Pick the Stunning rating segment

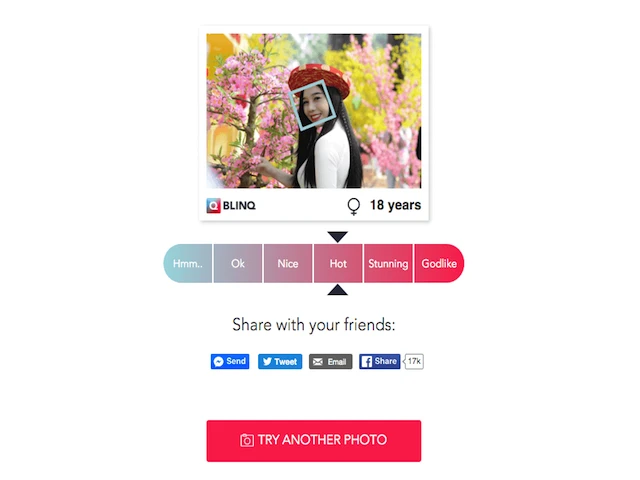[388, 263]
